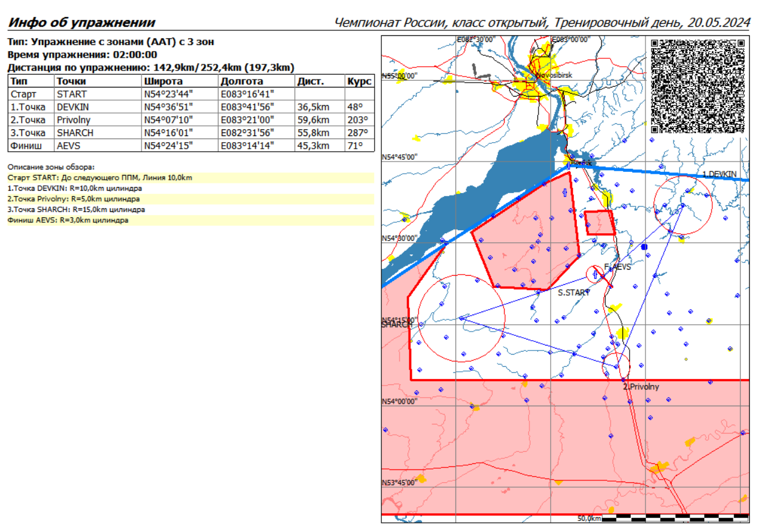Click the 'Время упражнения: 02:00:00' line
Image resolution: width=762 pixels, height=532 pixels.
tap(82, 55)
